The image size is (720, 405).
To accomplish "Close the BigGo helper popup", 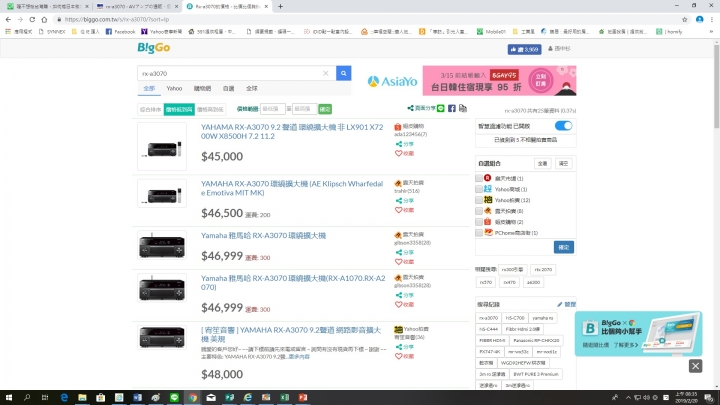I will (695, 366).
